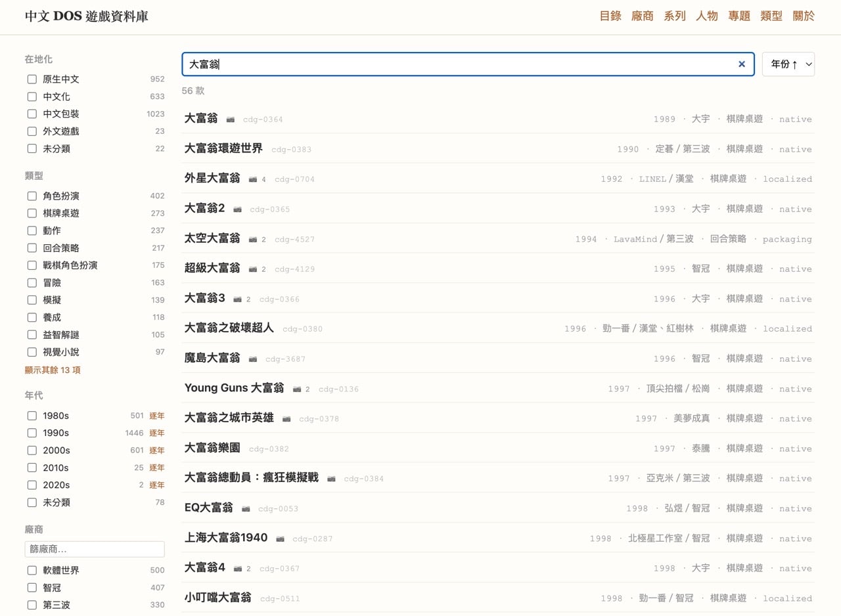841x616 pixels.
Task: Expand 1980s by year with 逐年
Action: click(157, 416)
